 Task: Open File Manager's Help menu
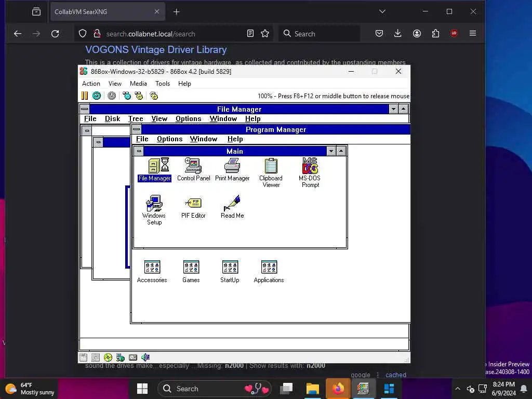[x=253, y=119]
